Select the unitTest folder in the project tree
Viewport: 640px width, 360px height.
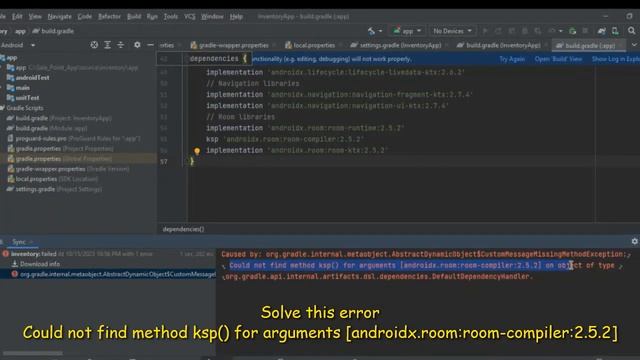23,98
